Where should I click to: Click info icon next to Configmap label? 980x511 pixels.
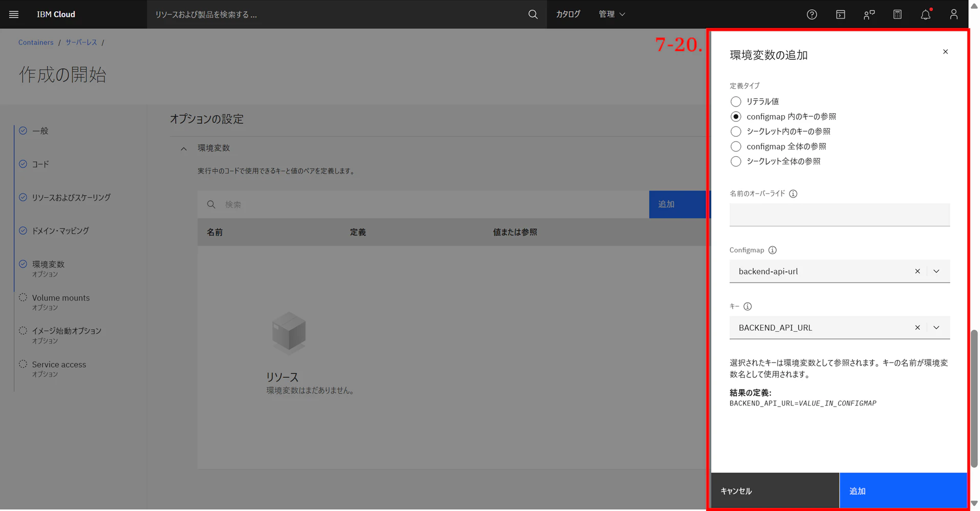pos(772,250)
